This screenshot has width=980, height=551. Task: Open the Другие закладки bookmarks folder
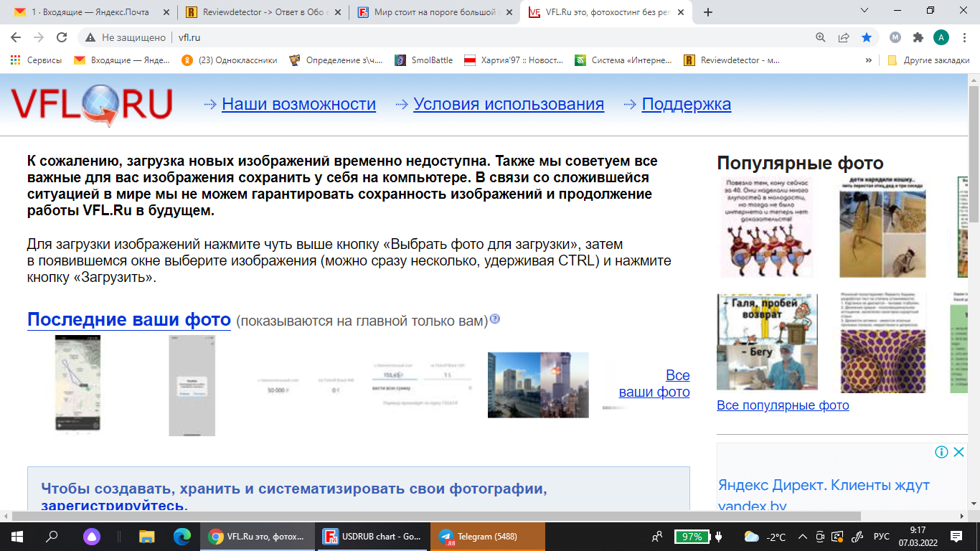[928, 60]
